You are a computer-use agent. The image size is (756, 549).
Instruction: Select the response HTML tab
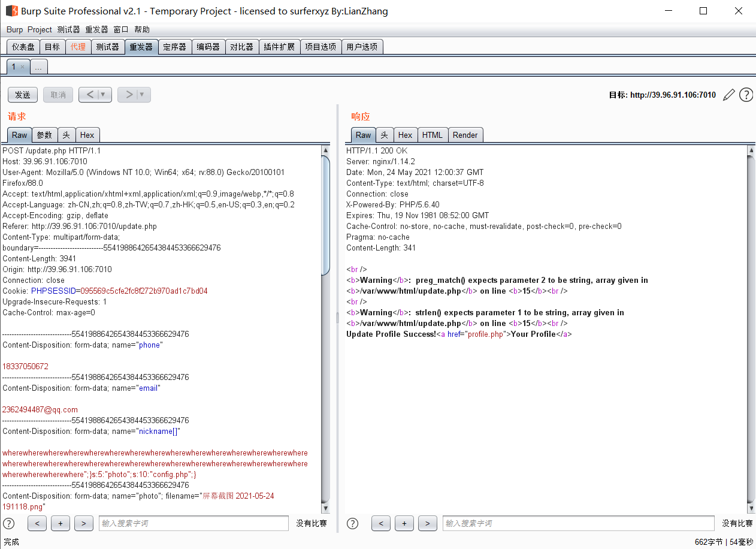coord(433,135)
